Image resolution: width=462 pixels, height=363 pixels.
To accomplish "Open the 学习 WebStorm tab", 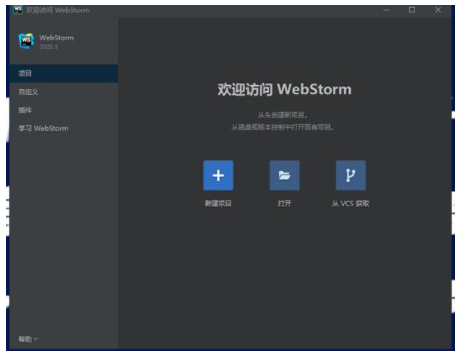I will click(64, 128).
